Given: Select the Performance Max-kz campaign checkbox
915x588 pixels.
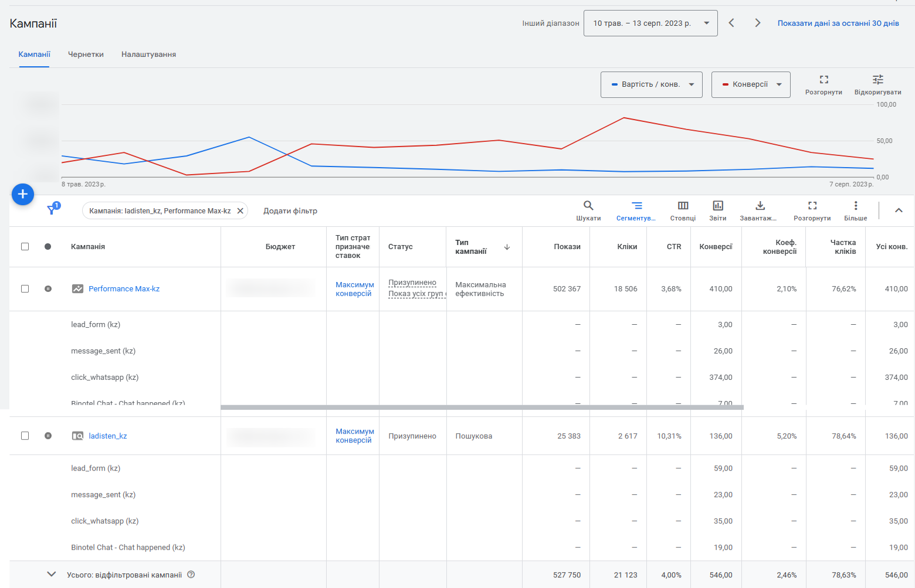Looking at the screenshot, I should point(25,289).
